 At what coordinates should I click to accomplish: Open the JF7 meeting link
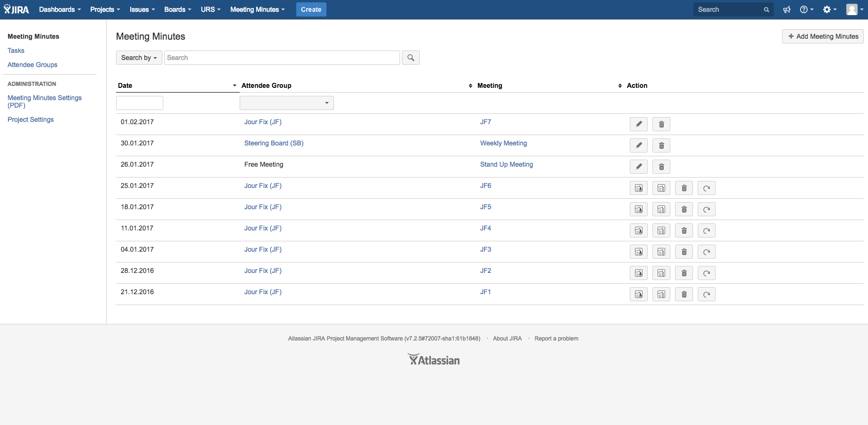click(486, 122)
